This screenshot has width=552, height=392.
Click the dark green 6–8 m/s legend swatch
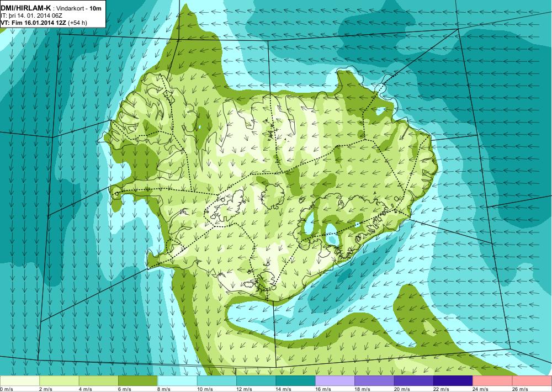pos(138,380)
